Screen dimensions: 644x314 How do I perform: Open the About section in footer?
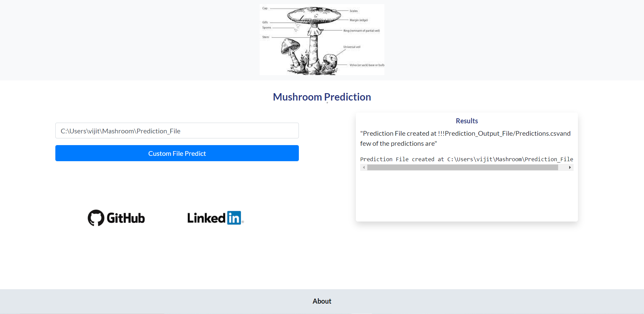pyautogui.click(x=322, y=301)
